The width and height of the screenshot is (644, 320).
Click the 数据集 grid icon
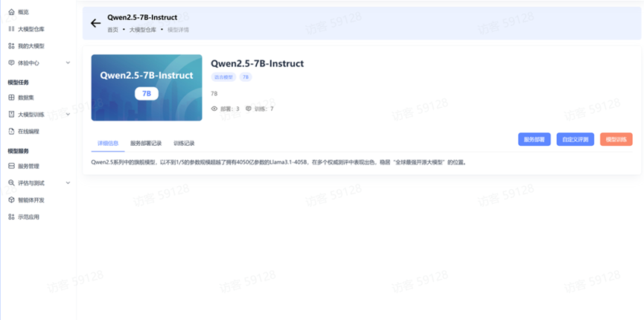[11, 97]
